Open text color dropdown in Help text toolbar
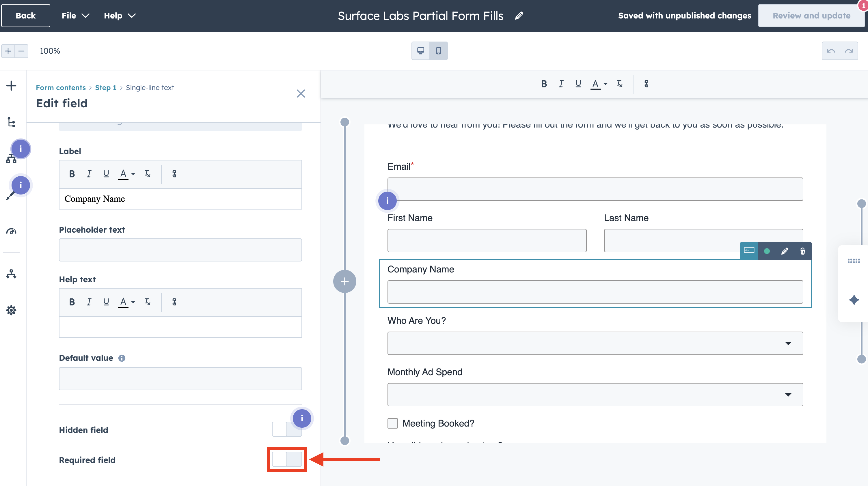This screenshot has width=868, height=486. pos(127,302)
